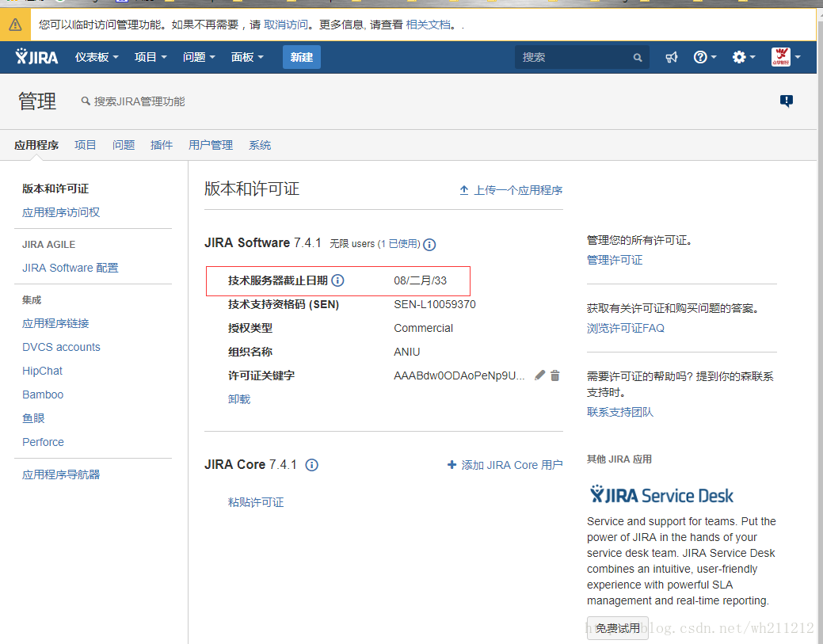Click the Commercial license type text

[x=424, y=328]
